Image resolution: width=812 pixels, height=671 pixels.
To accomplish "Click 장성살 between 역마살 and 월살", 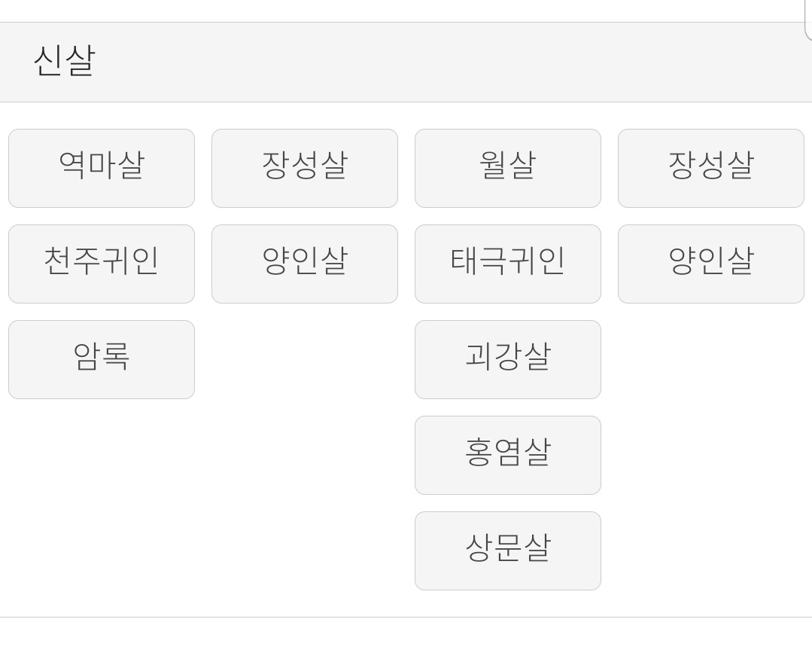I will [305, 169].
